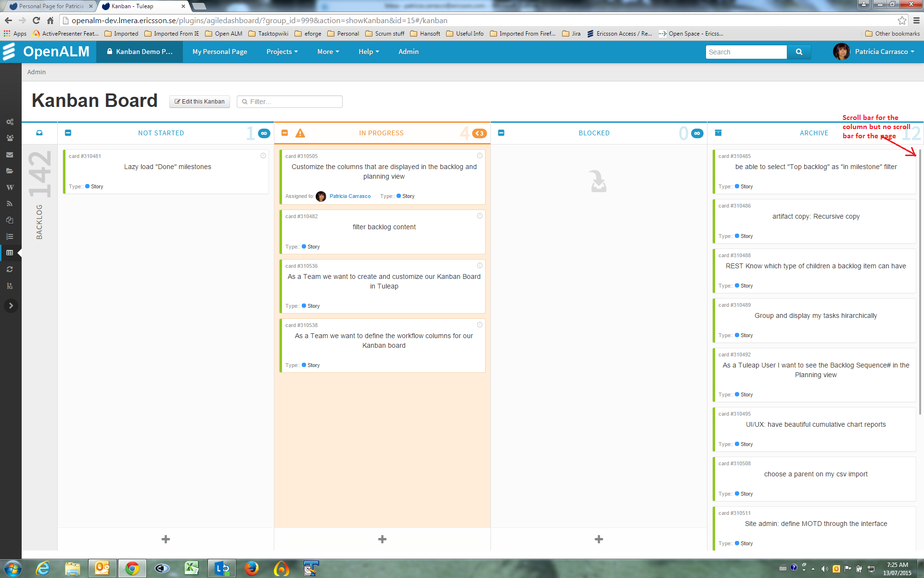Open the Git branch icon in the sidebar

pos(10,286)
